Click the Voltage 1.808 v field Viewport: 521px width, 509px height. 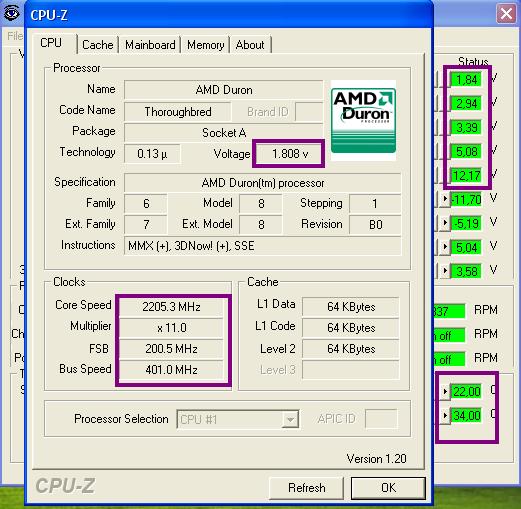coord(289,154)
